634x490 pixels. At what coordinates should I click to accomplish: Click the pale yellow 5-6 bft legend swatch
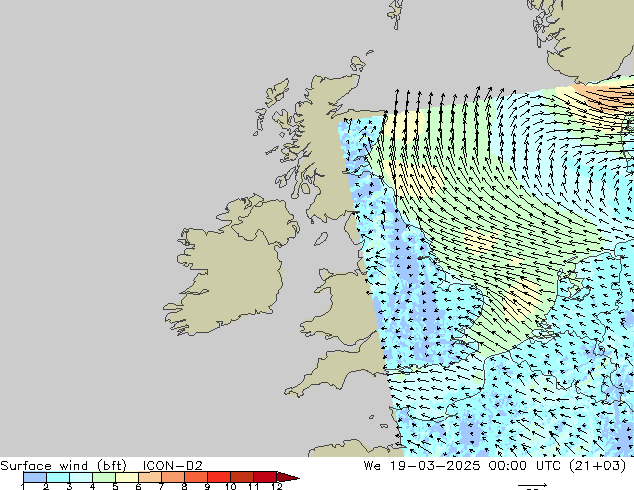pos(127,477)
